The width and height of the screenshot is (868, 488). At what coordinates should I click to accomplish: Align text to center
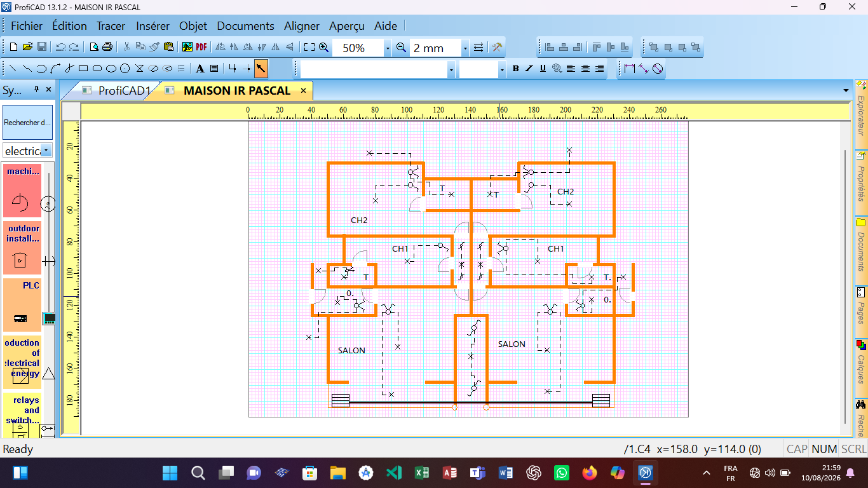pos(585,69)
